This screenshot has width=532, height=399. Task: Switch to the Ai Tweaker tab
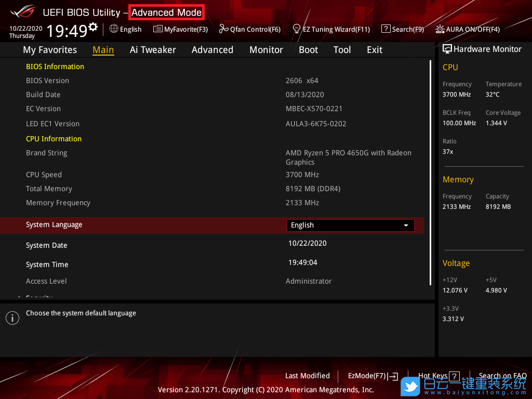pyautogui.click(x=153, y=50)
